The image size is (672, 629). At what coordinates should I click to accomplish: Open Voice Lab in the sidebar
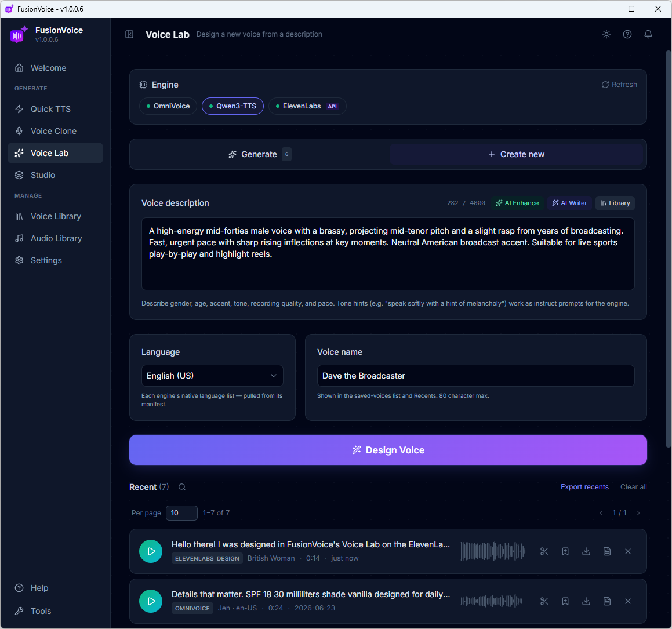click(55, 153)
